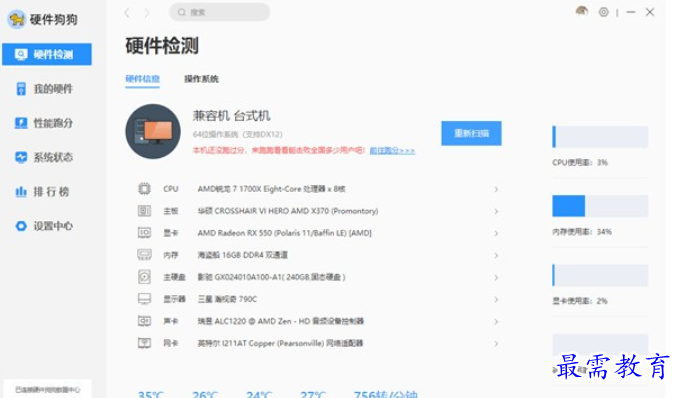Screen dimensions: 678x398
Task: Click the 显示器 monitor icon
Action: (144, 299)
